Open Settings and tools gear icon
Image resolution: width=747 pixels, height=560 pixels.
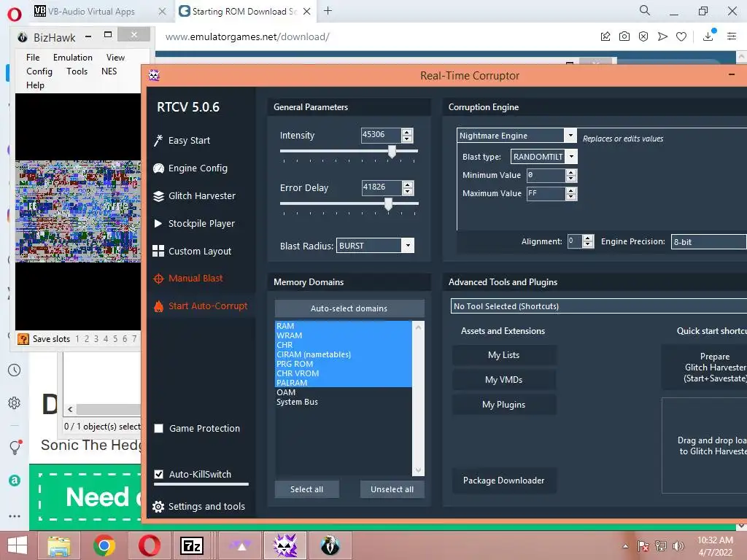(x=158, y=507)
